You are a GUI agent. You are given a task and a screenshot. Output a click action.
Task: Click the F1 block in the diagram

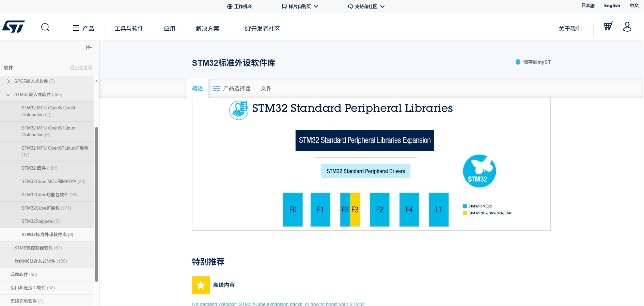coord(320,210)
